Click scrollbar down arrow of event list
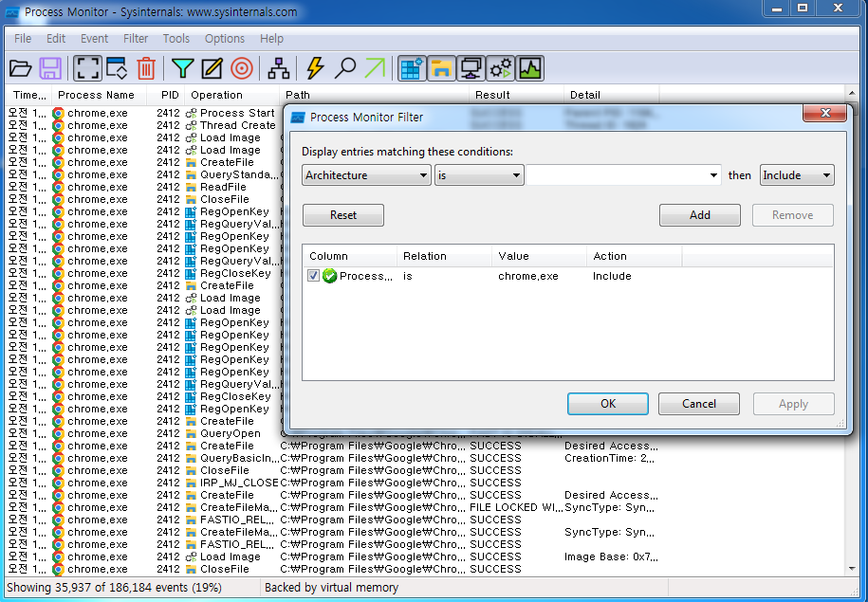868x602 pixels. point(851,569)
